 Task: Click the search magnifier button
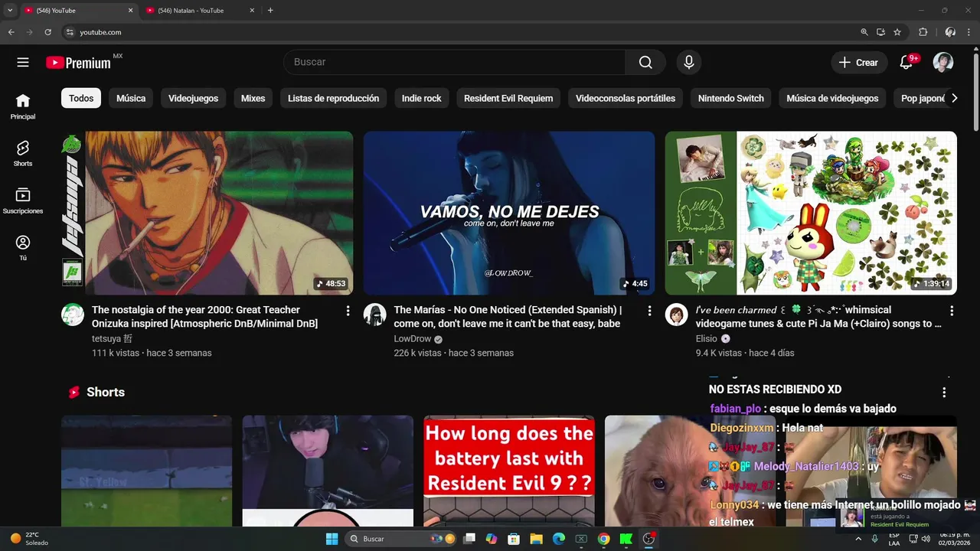(x=645, y=63)
